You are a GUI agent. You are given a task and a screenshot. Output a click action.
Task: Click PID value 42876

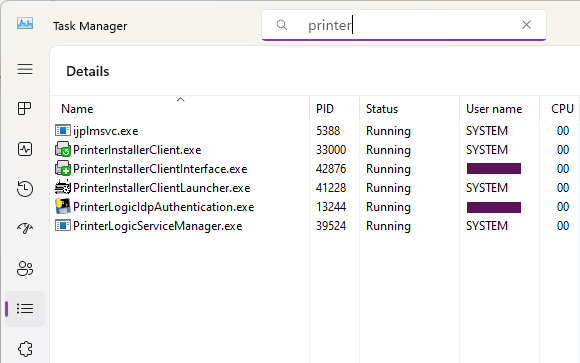click(x=331, y=169)
